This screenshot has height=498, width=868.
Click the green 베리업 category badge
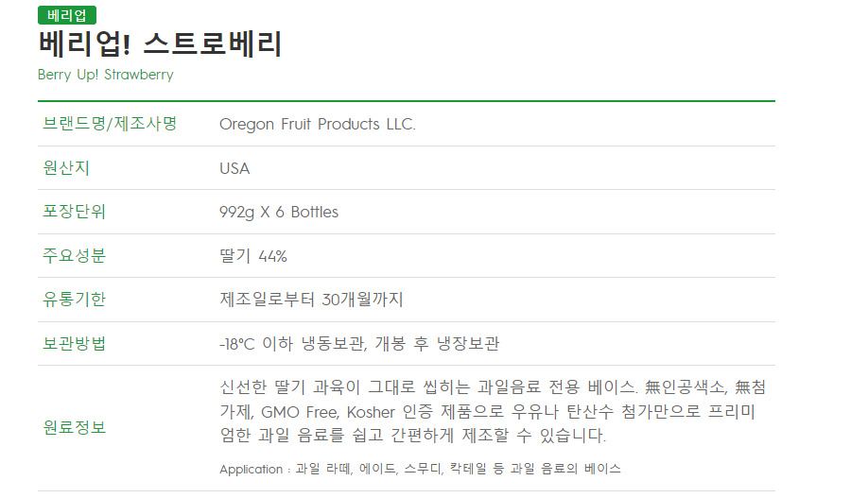point(66,15)
